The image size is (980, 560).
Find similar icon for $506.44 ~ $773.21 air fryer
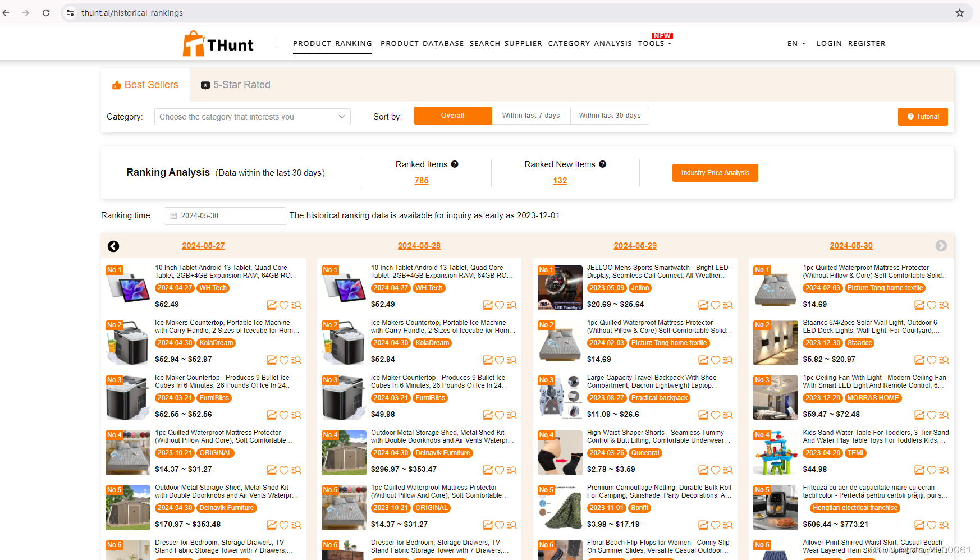(944, 525)
